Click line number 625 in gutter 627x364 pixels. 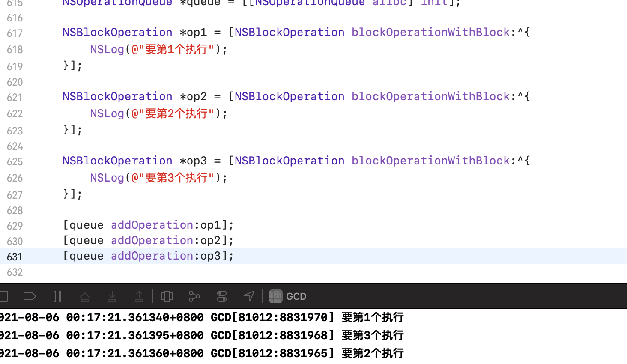15,161
